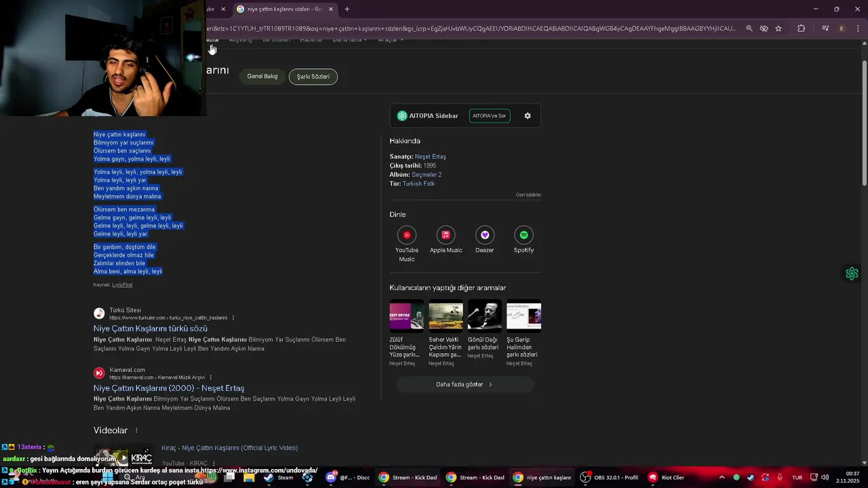Click the 'TUR' language indicator
Screen dimensions: 868x488
click(x=797, y=477)
